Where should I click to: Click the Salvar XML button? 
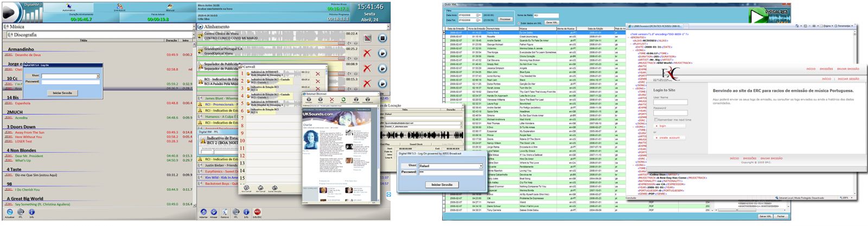coord(765,216)
